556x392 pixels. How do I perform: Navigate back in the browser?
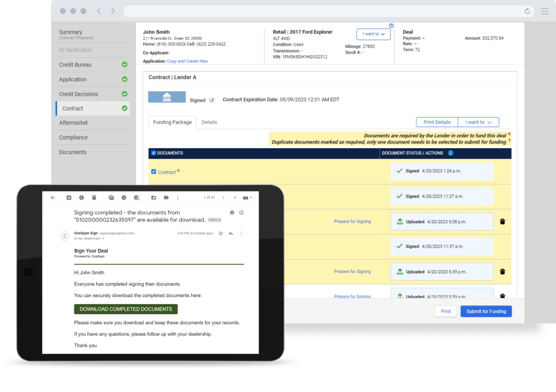point(99,11)
